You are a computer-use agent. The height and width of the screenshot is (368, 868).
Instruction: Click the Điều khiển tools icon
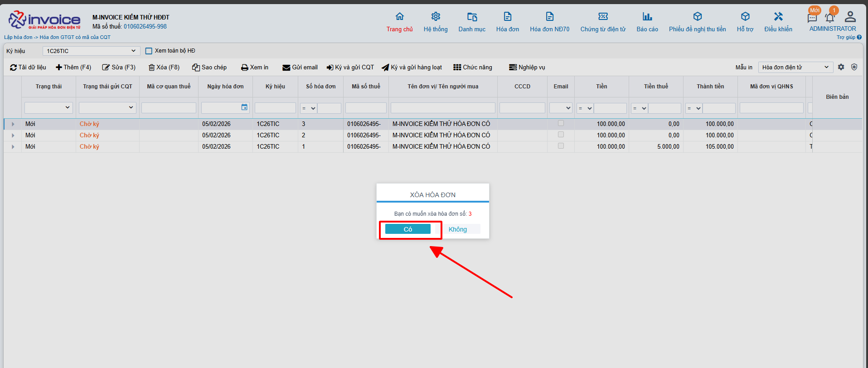coord(778,17)
